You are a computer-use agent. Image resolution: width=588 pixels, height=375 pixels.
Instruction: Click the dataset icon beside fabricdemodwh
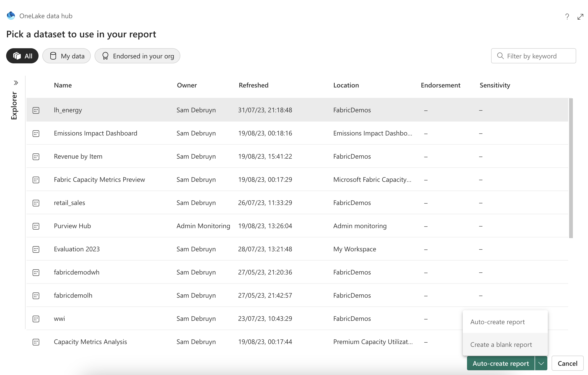point(36,272)
